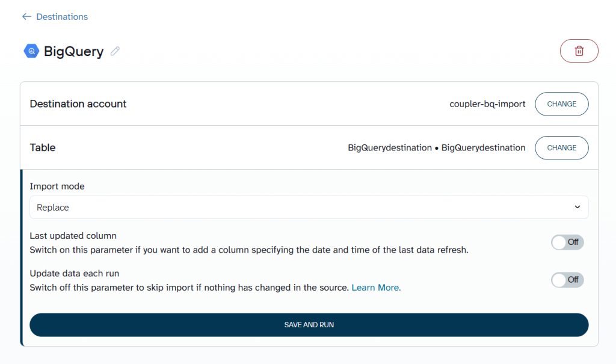616x364 pixels.
Task: Open the Learn More link
Action: click(x=375, y=288)
